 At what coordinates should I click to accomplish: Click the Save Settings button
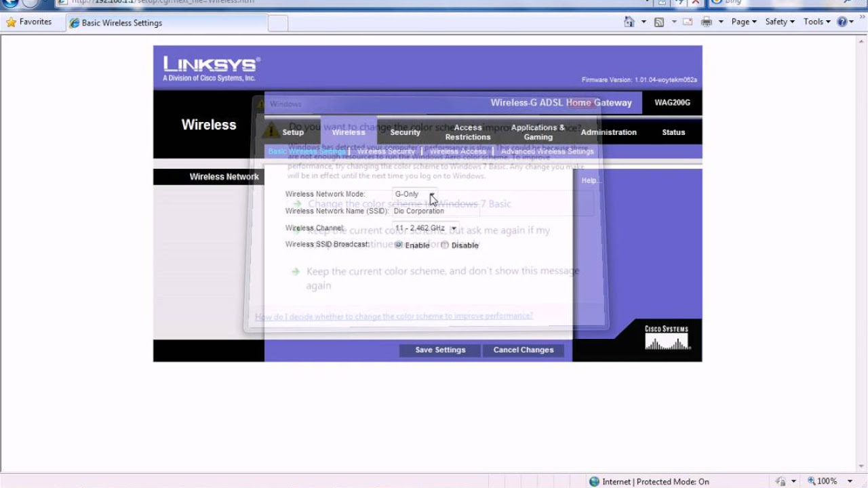(440, 350)
